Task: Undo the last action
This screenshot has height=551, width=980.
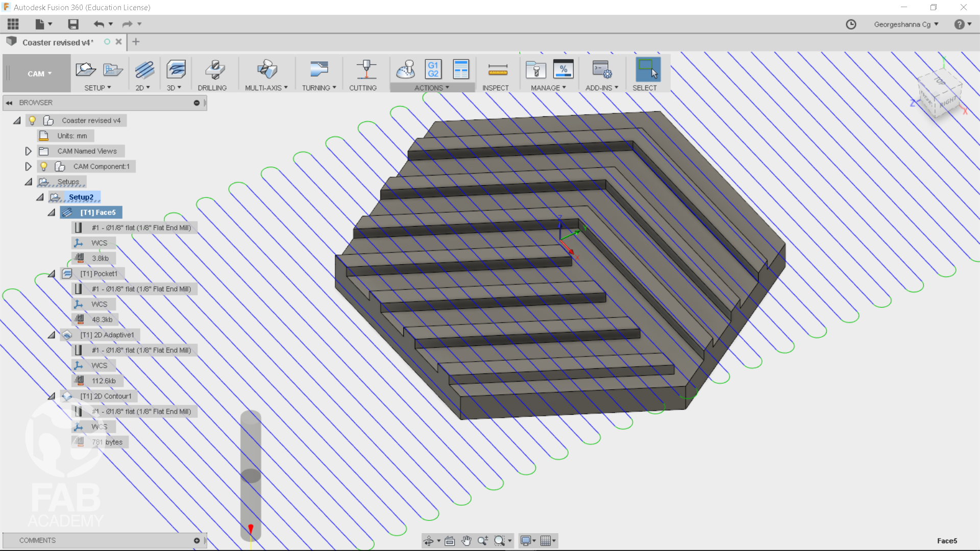Action: (x=99, y=24)
